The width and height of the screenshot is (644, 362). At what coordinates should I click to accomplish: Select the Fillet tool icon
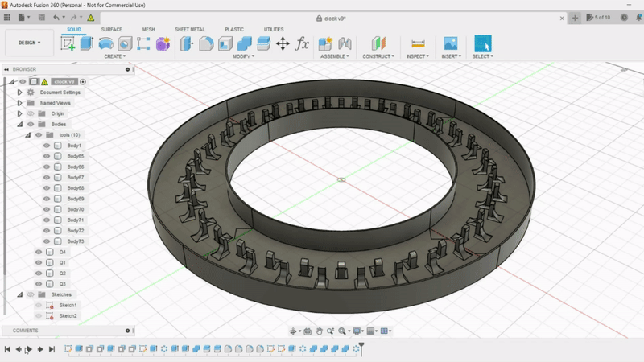(206, 43)
